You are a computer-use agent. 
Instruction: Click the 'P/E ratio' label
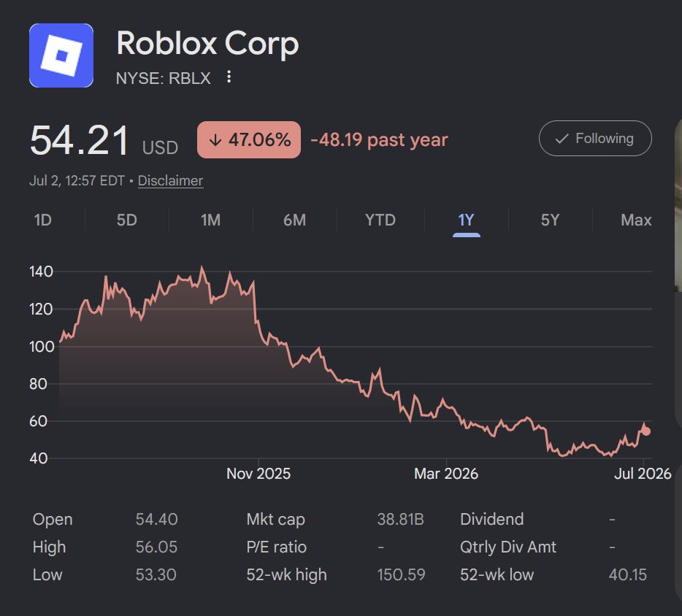point(276,547)
